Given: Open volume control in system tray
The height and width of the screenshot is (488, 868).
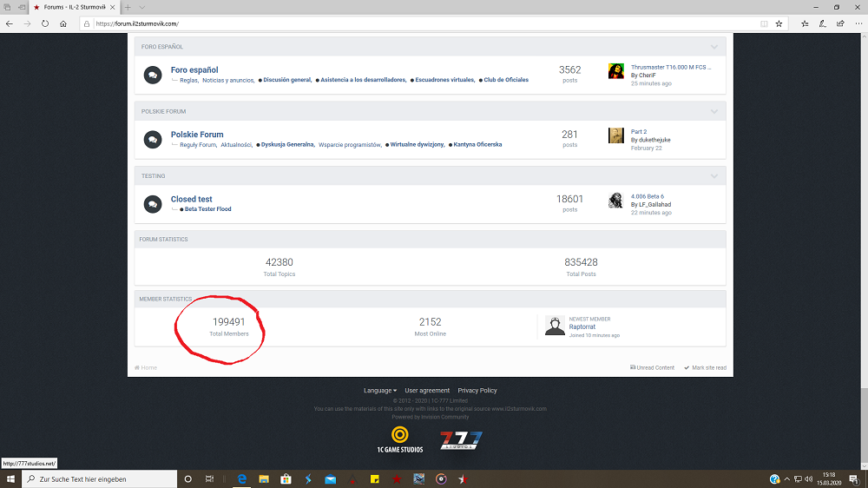Looking at the screenshot, I should pos(808,479).
